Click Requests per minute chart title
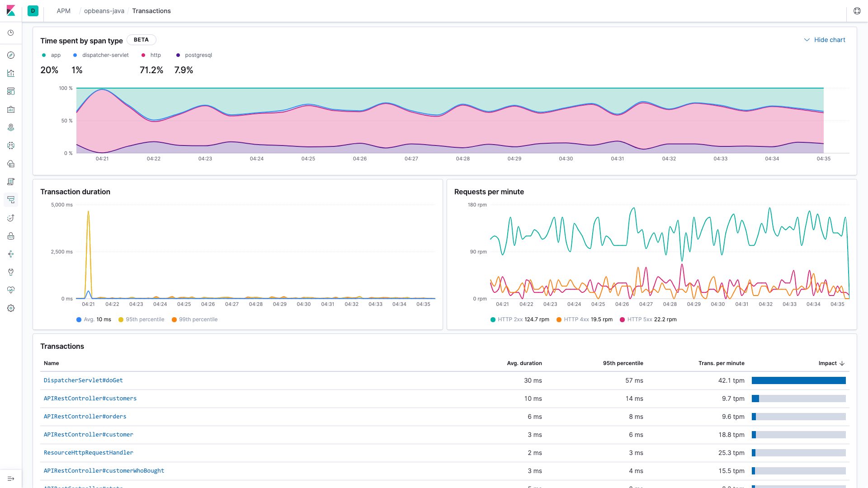Image resolution: width=868 pixels, height=488 pixels. (489, 192)
